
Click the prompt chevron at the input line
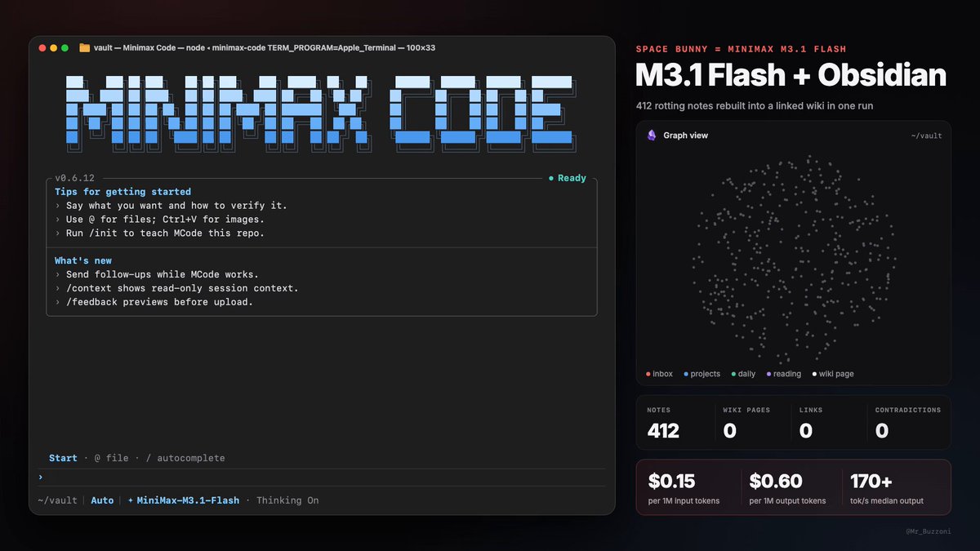point(40,477)
